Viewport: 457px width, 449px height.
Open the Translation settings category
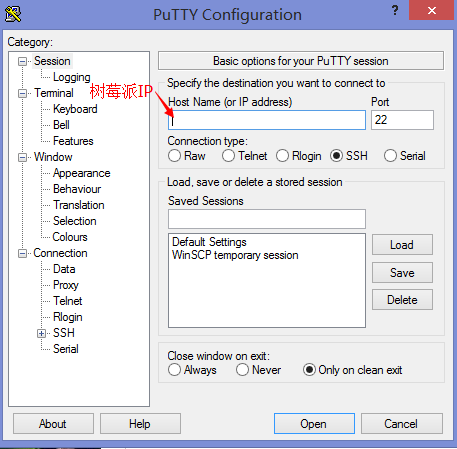[x=79, y=205]
